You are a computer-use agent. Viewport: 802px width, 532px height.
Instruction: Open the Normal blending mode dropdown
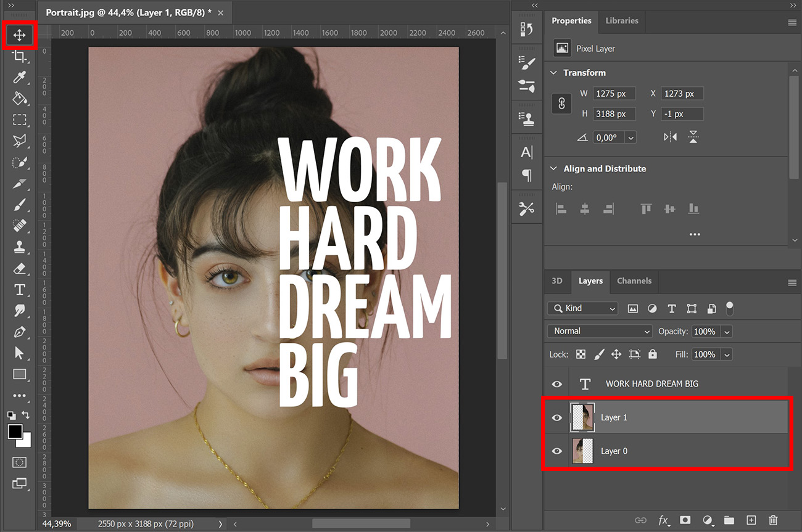pyautogui.click(x=598, y=331)
